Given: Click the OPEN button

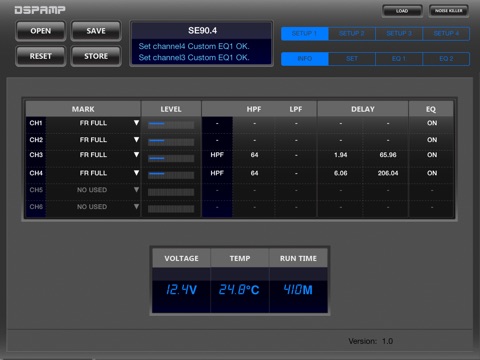Looking at the screenshot, I should tap(41, 31).
